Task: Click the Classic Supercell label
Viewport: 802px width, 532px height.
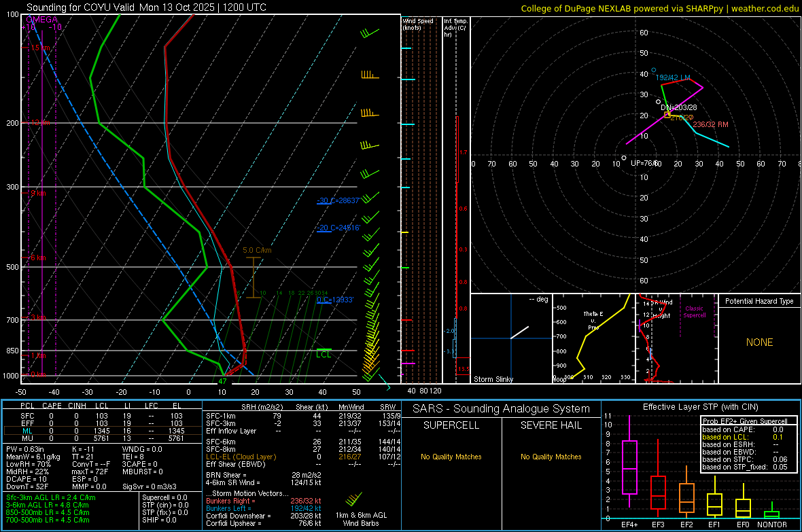Action: (695, 312)
